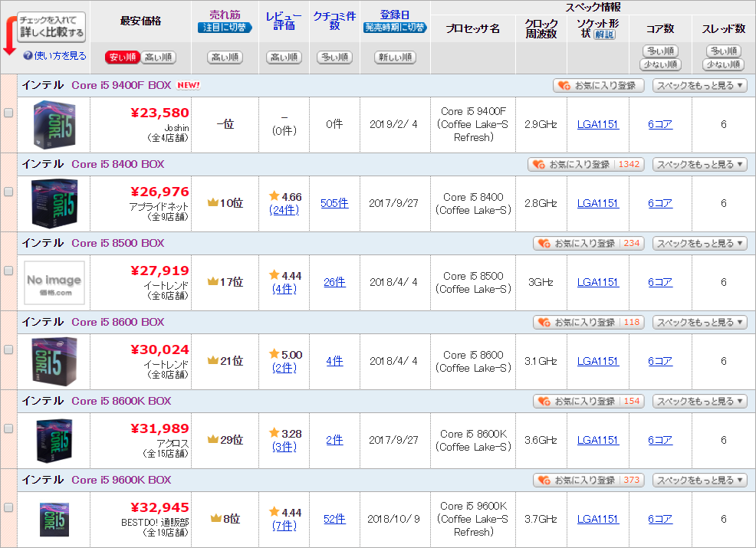Open the Core i5 8500 BOX product link
756x548 pixels.
point(117,244)
